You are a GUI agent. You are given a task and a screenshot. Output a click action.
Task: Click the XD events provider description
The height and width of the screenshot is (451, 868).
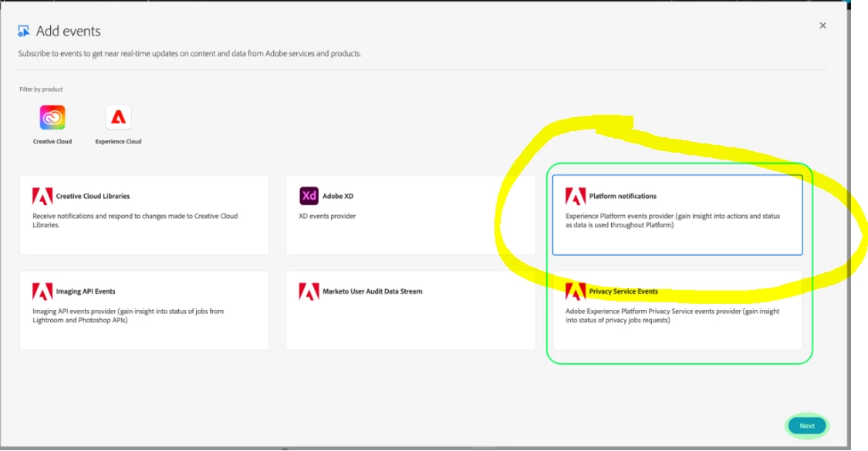click(327, 217)
